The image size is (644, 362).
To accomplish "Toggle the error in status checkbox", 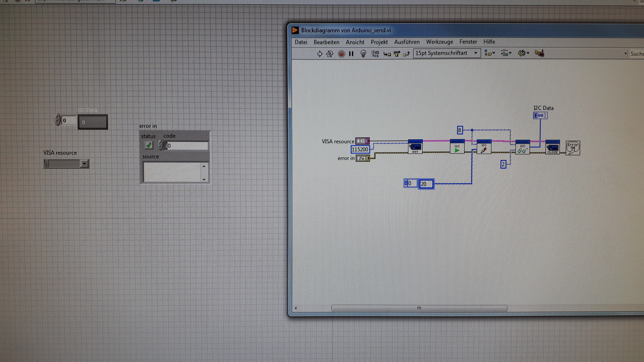I will (x=149, y=145).
